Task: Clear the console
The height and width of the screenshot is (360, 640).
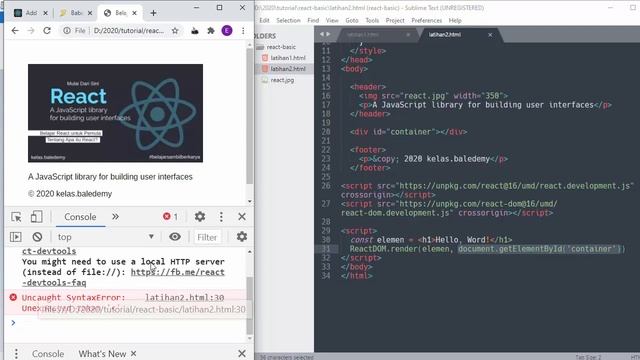Action: [x=37, y=237]
